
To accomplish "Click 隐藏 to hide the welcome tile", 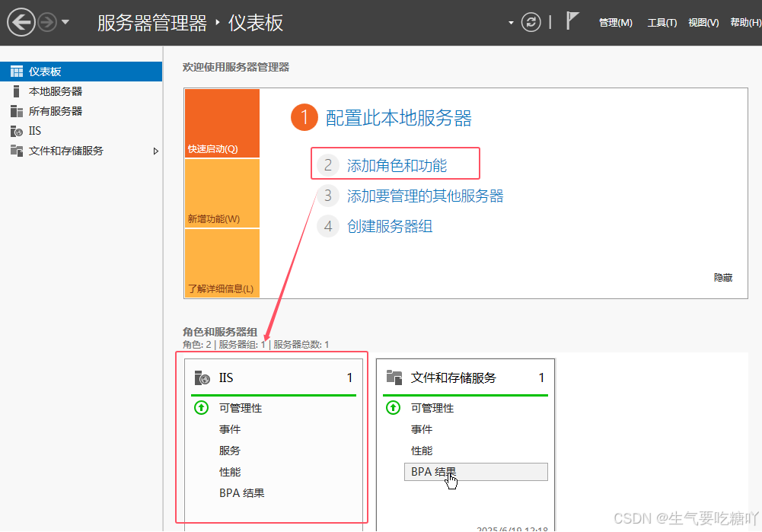I will click(x=722, y=278).
